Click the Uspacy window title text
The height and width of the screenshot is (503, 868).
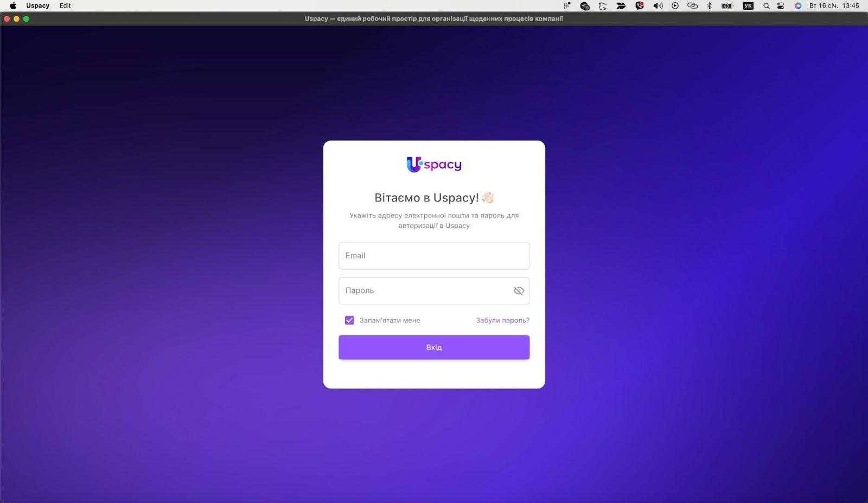(434, 18)
